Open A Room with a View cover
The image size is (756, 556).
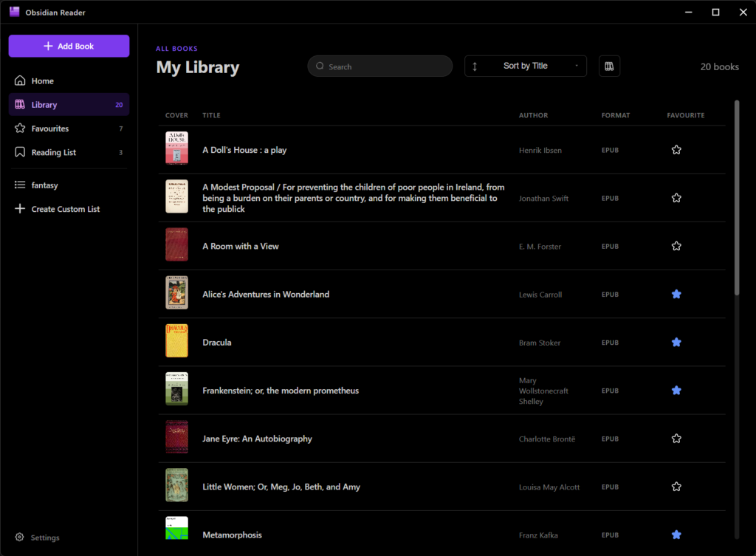coord(177,244)
